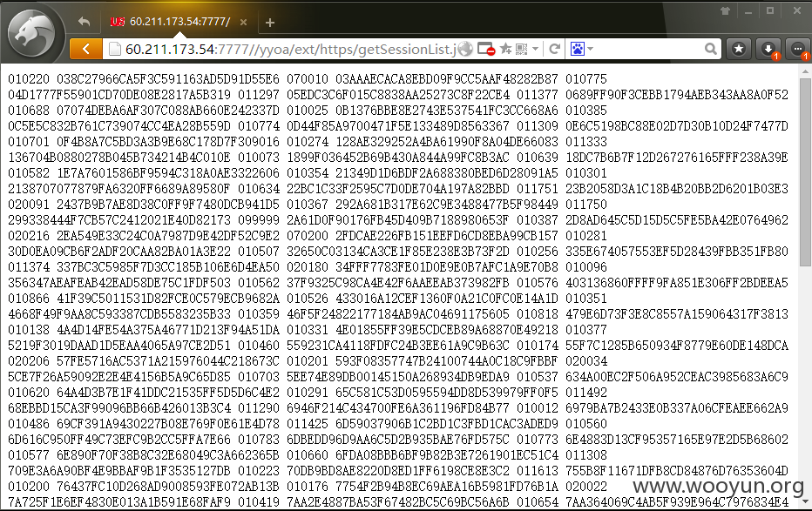The width and height of the screenshot is (812, 511).
Task: Click user ID 011613 text
Action: point(537,471)
